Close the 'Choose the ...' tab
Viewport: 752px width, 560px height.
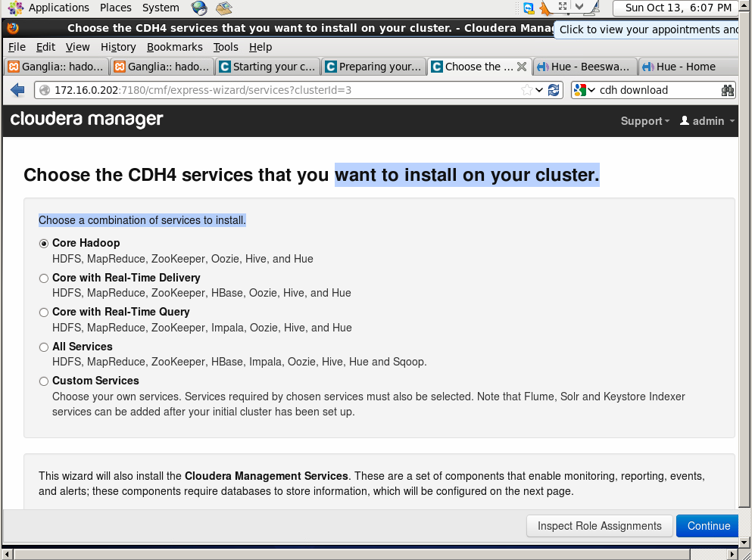coord(522,67)
